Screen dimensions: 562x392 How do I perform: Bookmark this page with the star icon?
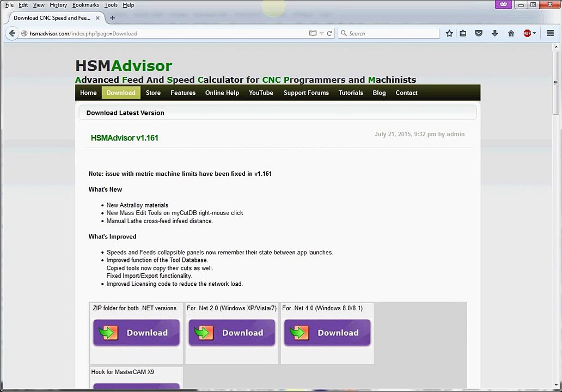449,33
